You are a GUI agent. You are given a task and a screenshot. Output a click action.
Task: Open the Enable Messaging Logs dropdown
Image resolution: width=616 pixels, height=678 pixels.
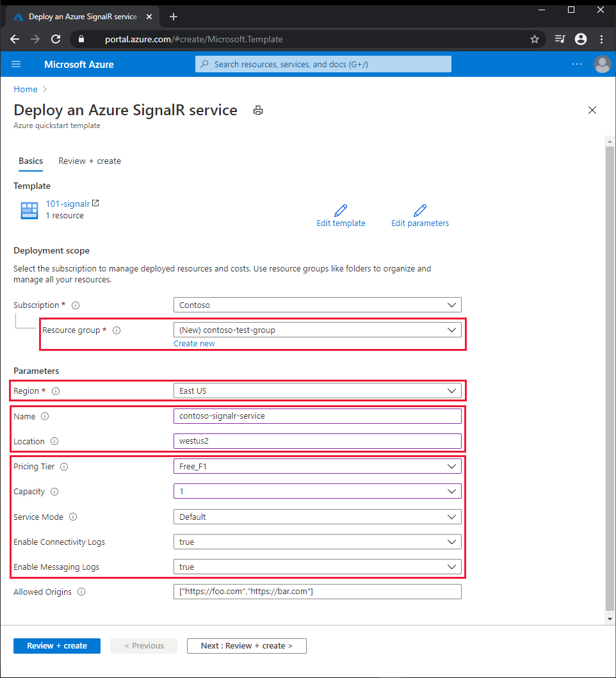[318, 567]
